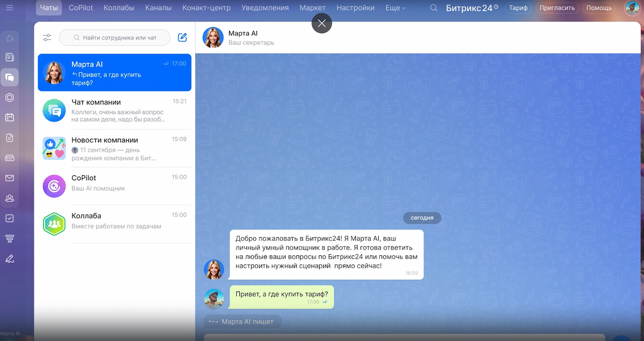Open the news feed sidebar icon

(10, 57)
